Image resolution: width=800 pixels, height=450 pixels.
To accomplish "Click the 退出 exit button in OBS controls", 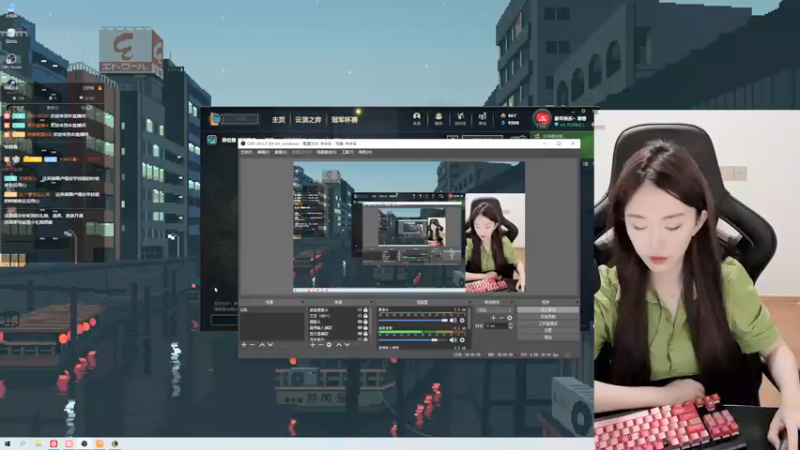I will click(548, 337).
